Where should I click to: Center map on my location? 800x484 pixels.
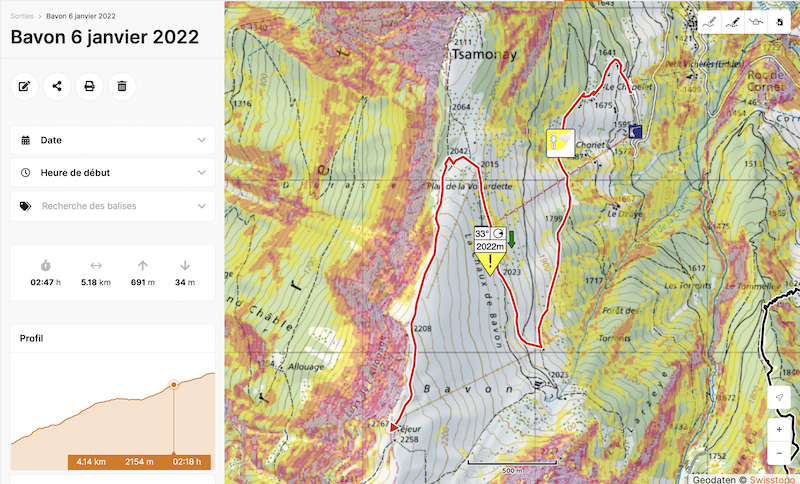[x=780, y=398]
